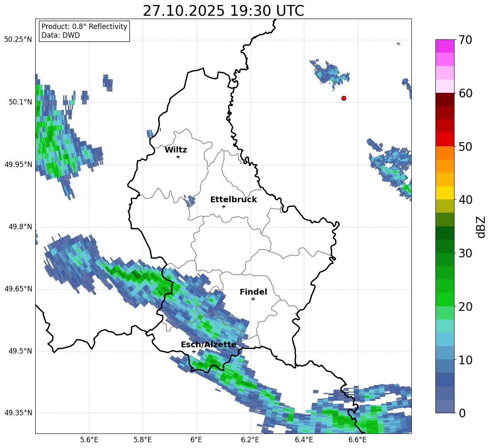
Task: Click the colorbar value 70
Action: [465, 40]
